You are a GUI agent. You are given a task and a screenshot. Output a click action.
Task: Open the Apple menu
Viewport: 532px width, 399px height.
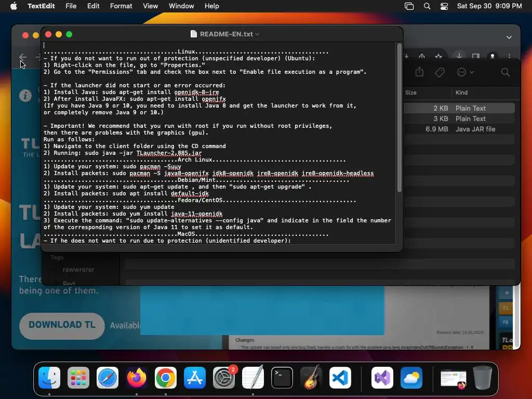[x=14, y=6]
